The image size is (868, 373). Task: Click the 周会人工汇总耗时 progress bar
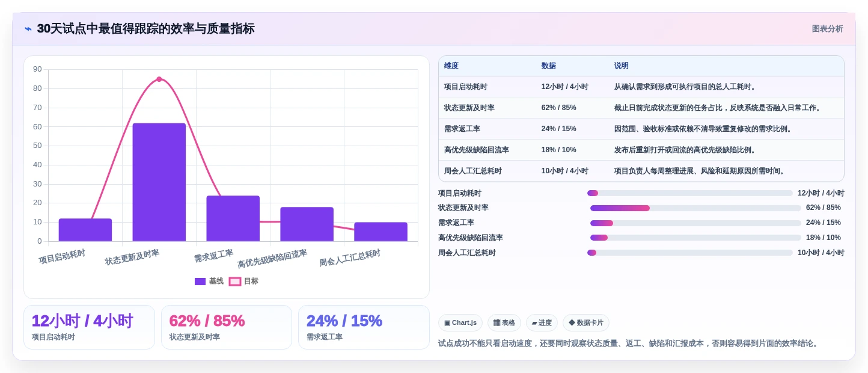(x=690, y=253)
